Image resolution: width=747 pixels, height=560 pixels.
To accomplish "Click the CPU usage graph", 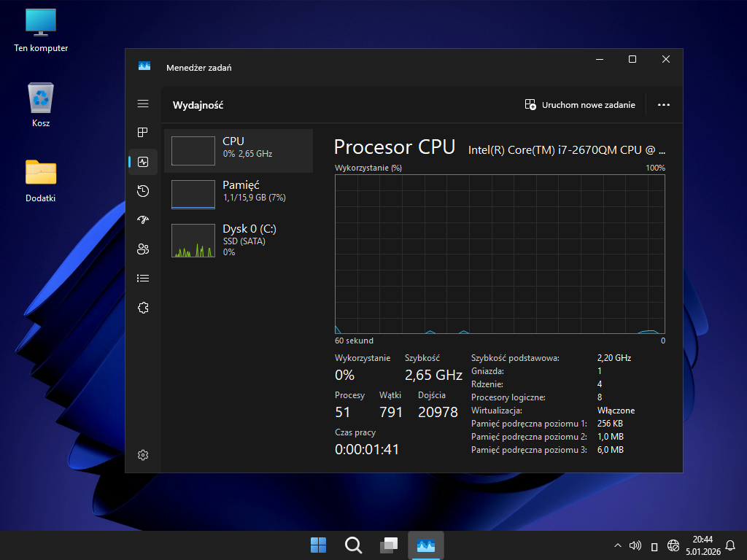I will tap(500, 254).
